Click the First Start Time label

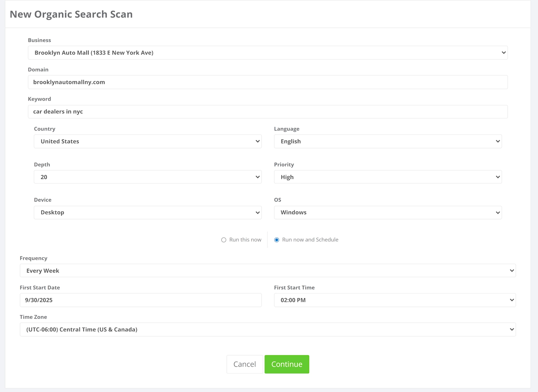(294, 288)
